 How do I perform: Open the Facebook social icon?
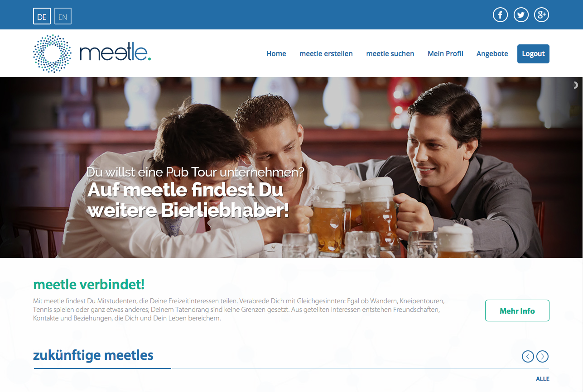[x=500, y=15]
